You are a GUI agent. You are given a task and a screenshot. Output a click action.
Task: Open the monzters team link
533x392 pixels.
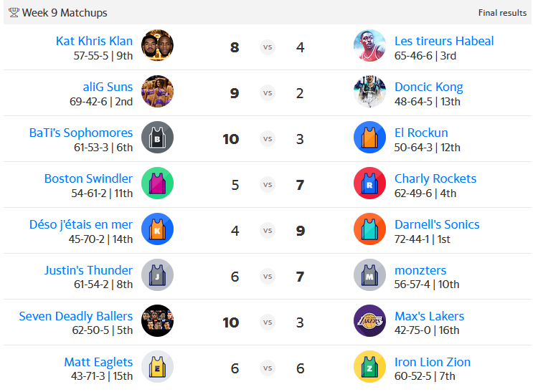pyautogui.click(x=420, y=270)
